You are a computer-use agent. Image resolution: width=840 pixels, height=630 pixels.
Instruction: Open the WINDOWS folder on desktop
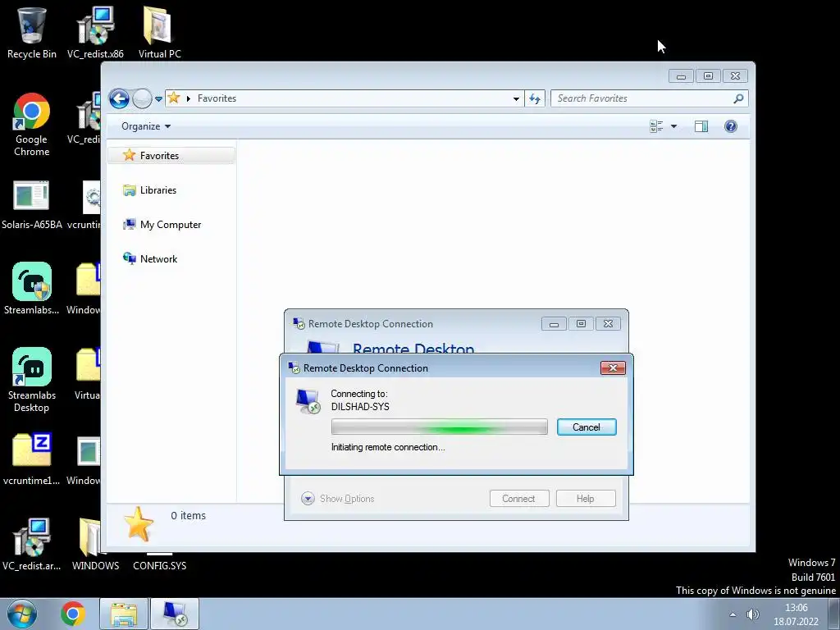pyautogui.click(x=95, y=544)
